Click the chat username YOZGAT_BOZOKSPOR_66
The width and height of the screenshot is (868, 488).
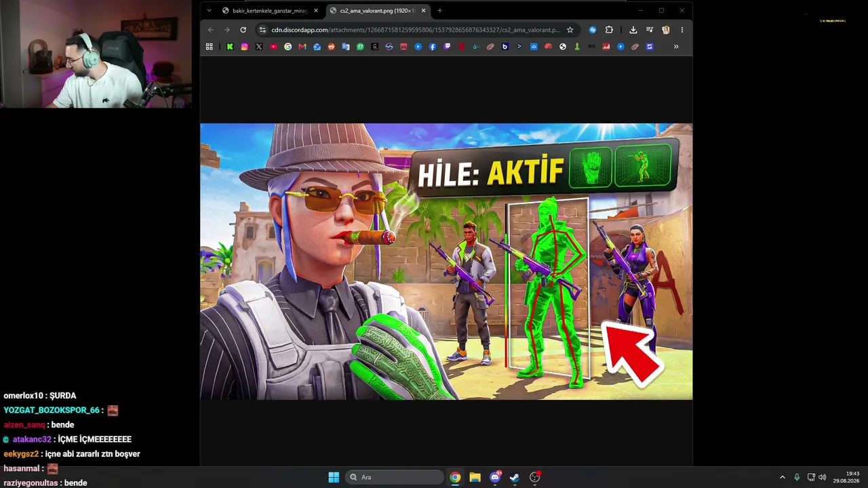tap(52, 410)
